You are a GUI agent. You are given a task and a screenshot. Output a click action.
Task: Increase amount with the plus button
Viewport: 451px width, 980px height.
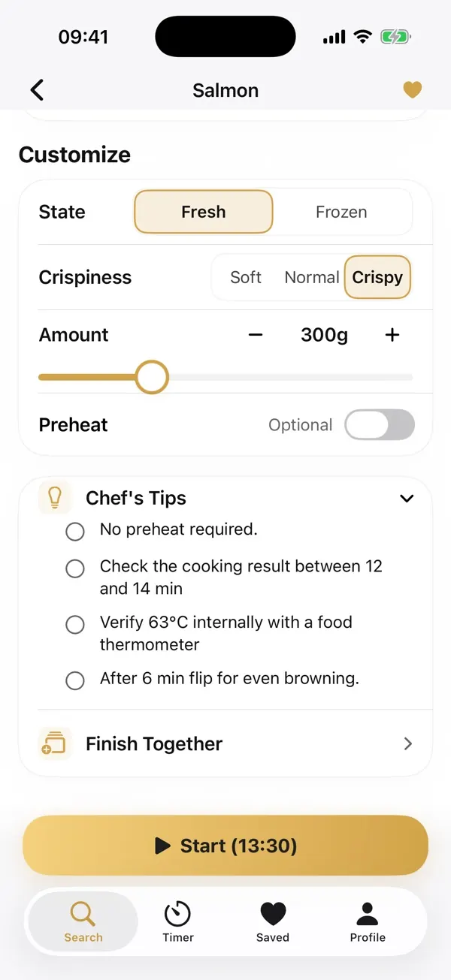[x=392, y=335]
